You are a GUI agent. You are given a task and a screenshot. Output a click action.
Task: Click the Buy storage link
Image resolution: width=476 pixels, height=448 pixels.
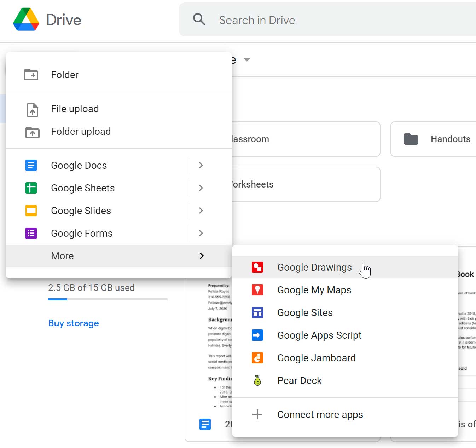73,323
